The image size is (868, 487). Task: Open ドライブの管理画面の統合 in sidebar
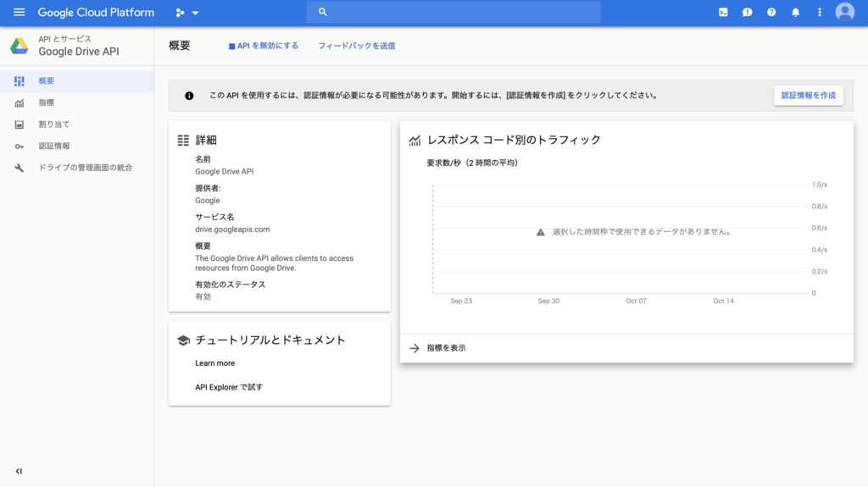[x=77, y=168]
